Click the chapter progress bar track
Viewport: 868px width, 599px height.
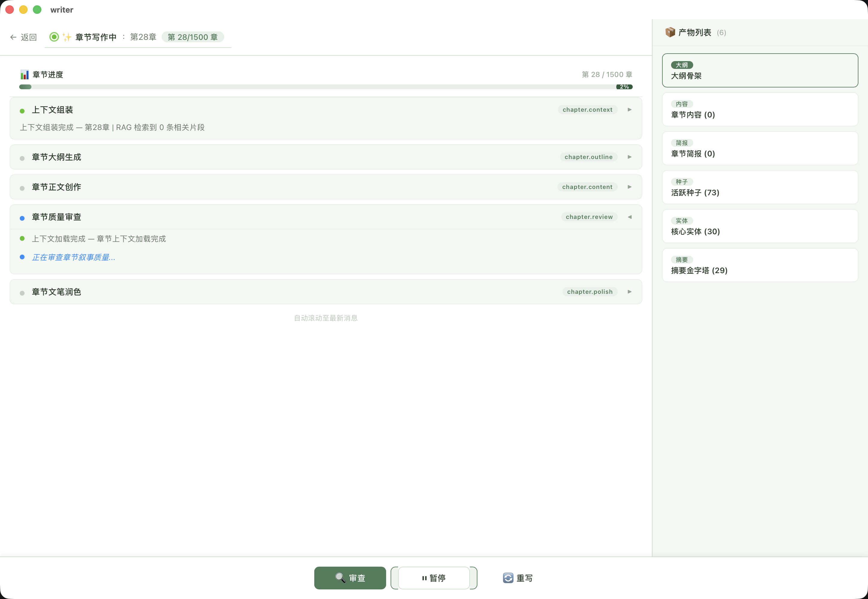[x=326, y=87]
